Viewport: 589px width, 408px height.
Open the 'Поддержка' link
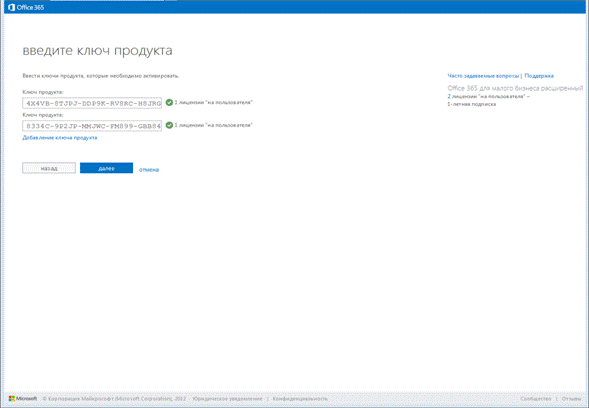tap(539, 76)
